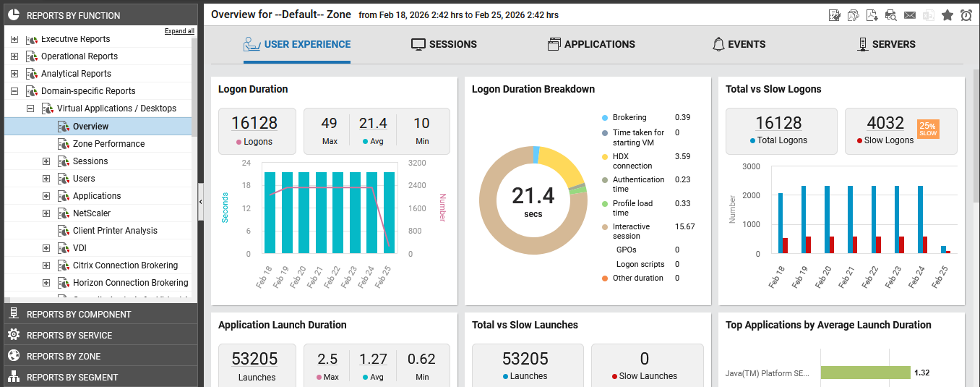Select Zone Performance report

click(x=108, y=144)
